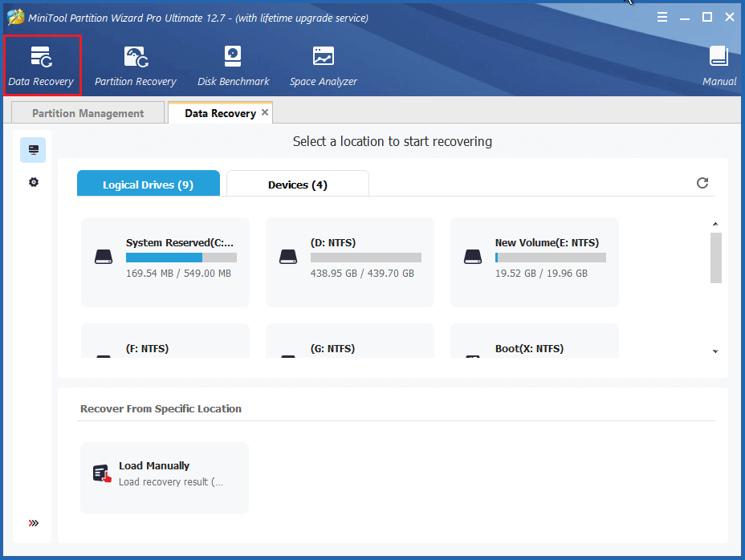745x560 pixels.
Task: Select the System Reserved(C:...) drive name
Action: (x=180, y=243)
